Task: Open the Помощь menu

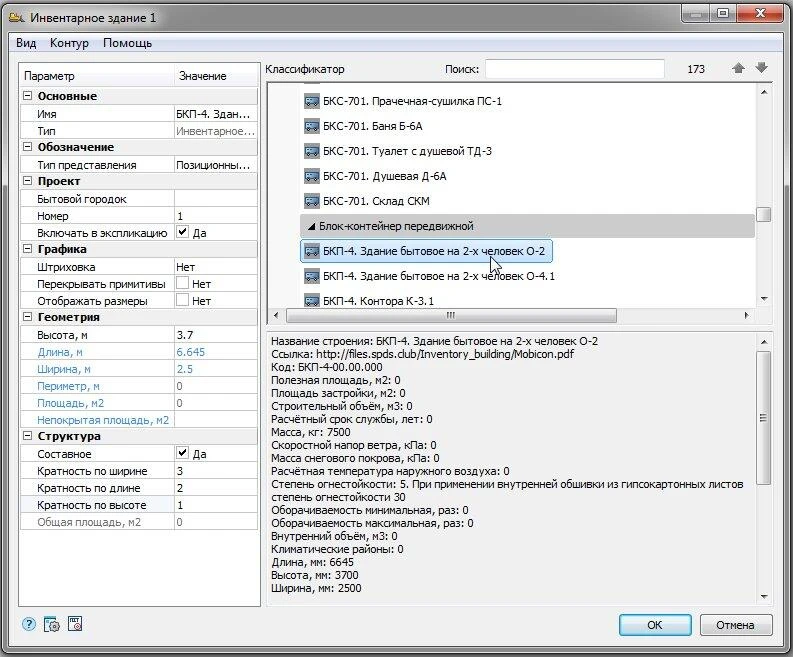Action: [127, 43]
